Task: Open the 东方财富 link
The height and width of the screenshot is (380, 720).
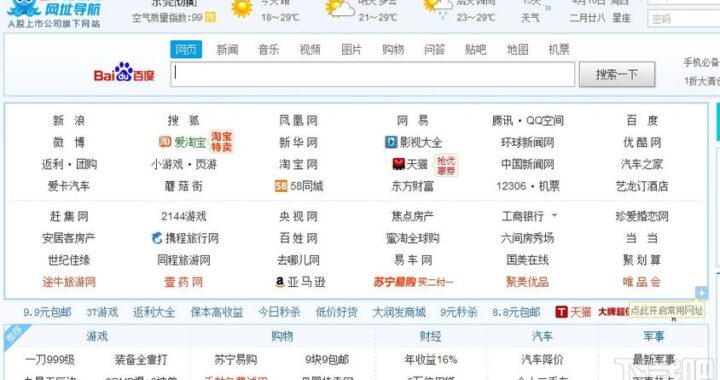Action: click(x=413, y=186)
